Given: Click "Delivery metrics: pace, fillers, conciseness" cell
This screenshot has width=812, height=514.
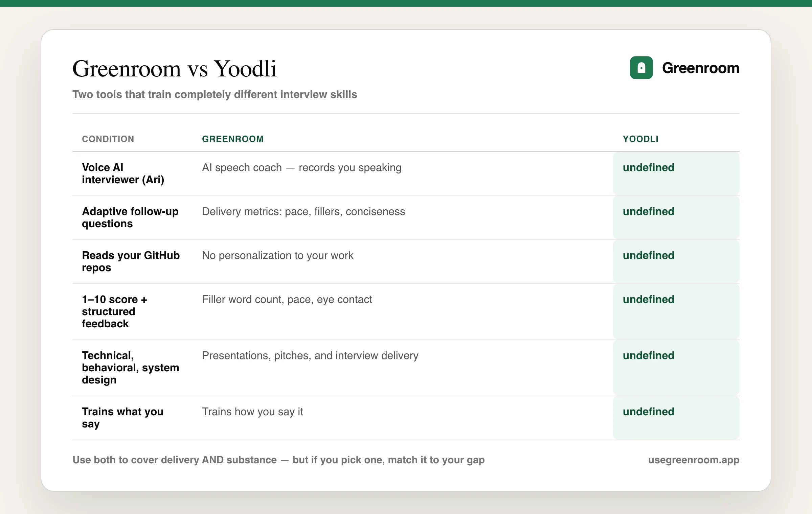Looking at the screenshot, I should coord(303,211).
